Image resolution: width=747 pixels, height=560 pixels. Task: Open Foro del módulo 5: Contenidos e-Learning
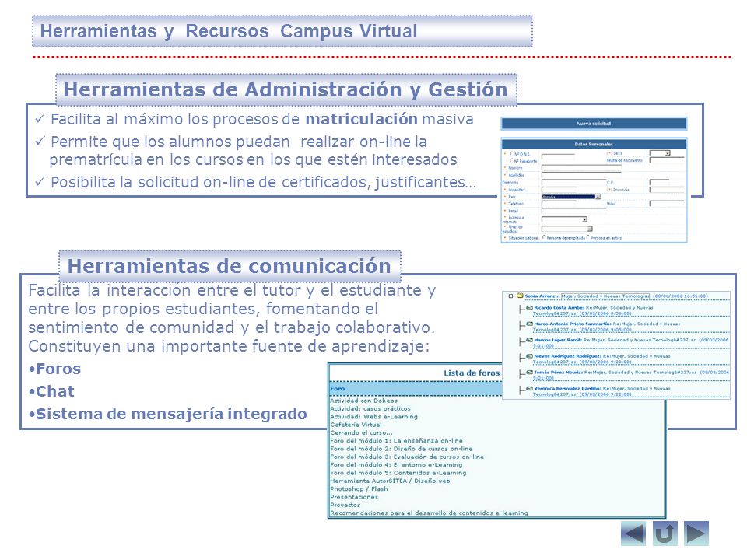(398, 474)
